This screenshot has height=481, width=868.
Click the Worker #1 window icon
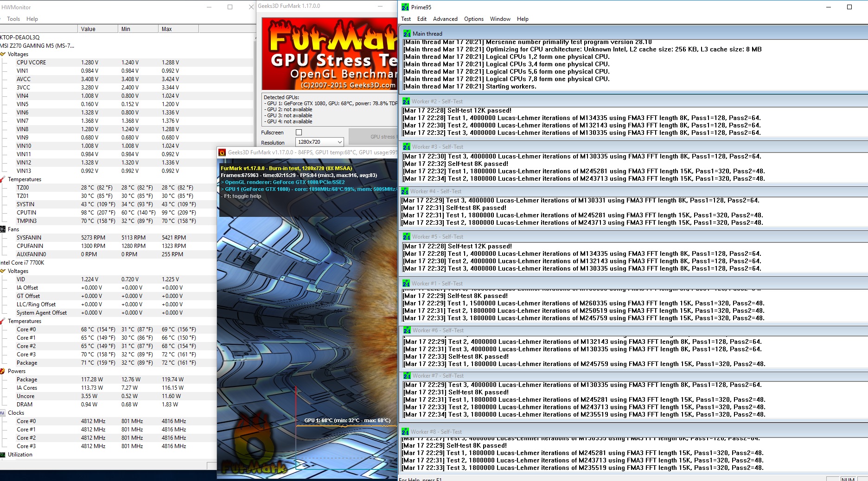[406, 283]
